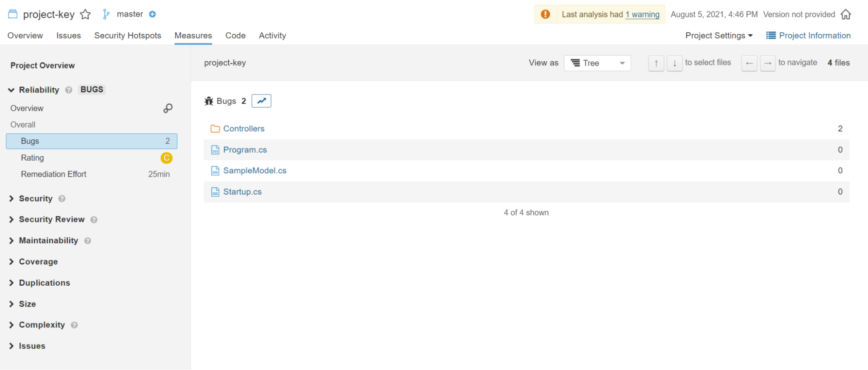Screen dimensions: 868x370
Task: Open the Controllers folder
Action: pos(244,129)
